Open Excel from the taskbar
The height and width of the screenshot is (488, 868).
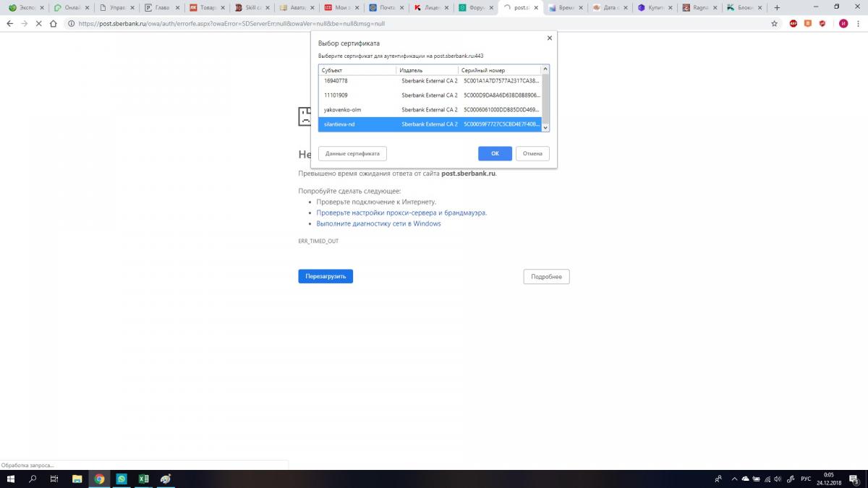(x=143, y=479)
